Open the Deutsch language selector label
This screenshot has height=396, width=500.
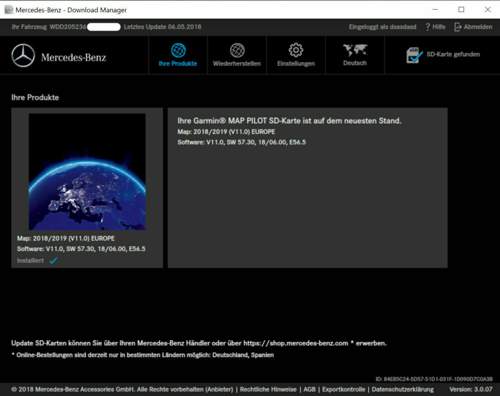point(355,63)
